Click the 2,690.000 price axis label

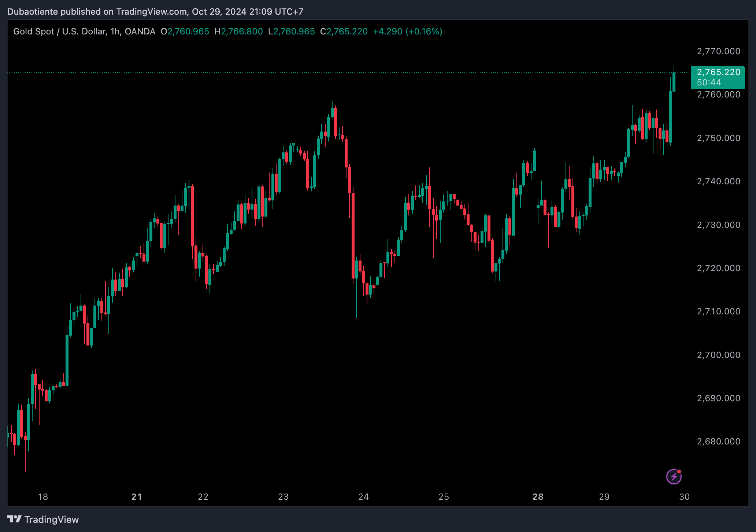tap(718, 398)
